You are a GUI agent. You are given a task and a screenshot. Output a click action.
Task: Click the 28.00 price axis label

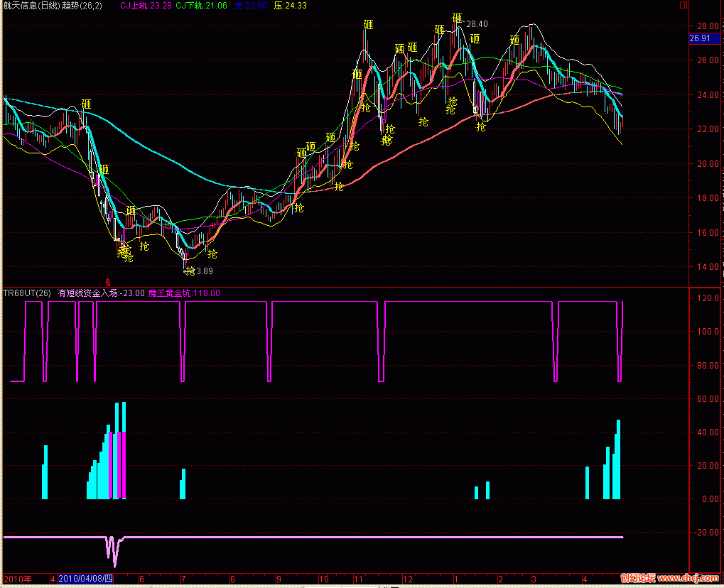point(708,26)
